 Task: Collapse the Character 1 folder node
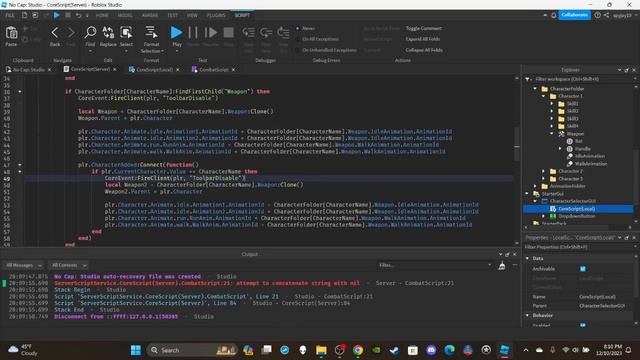pyautogui.click(x=543, y=96)
